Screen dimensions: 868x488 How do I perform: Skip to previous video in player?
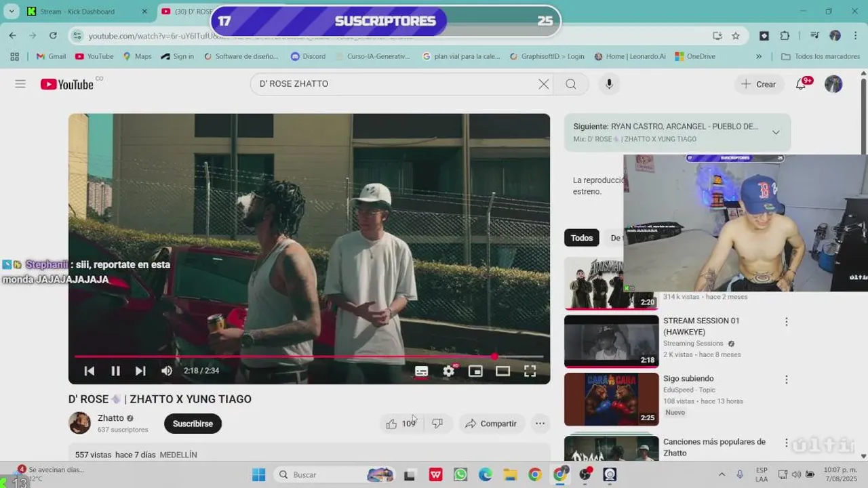point(89,371)
